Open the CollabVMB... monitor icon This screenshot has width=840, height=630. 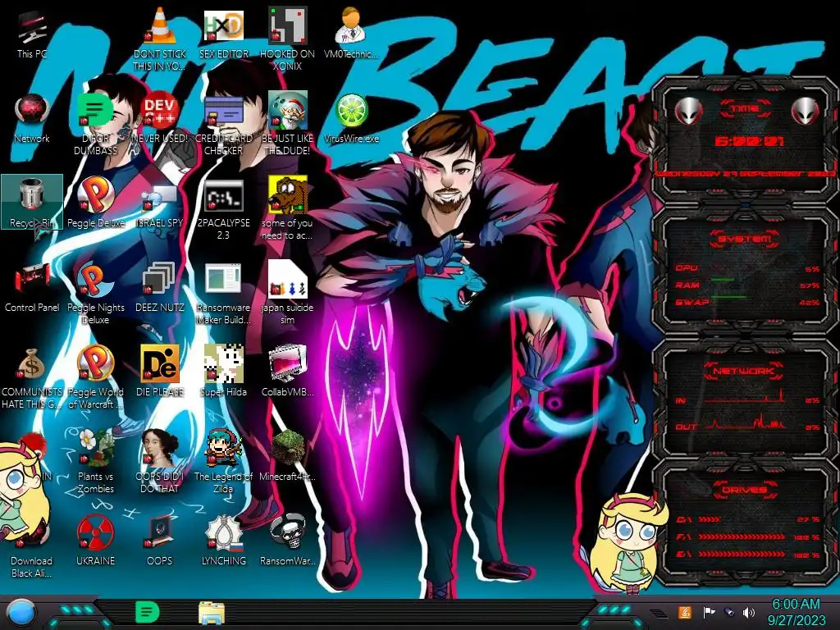[x=287, y=372]
